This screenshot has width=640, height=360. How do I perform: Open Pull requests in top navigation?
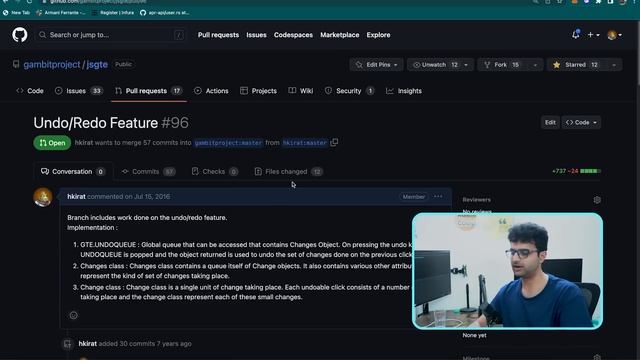point(218,35)
